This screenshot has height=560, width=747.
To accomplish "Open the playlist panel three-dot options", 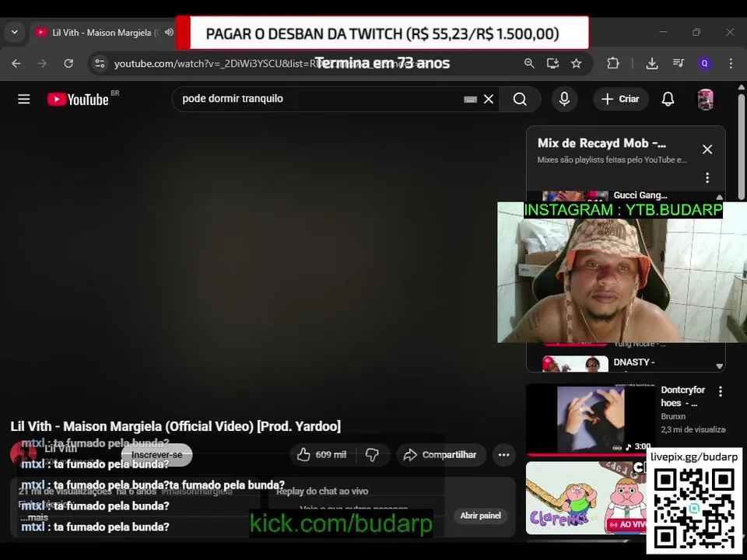I will pyautogui.click(x=707, y=177).
